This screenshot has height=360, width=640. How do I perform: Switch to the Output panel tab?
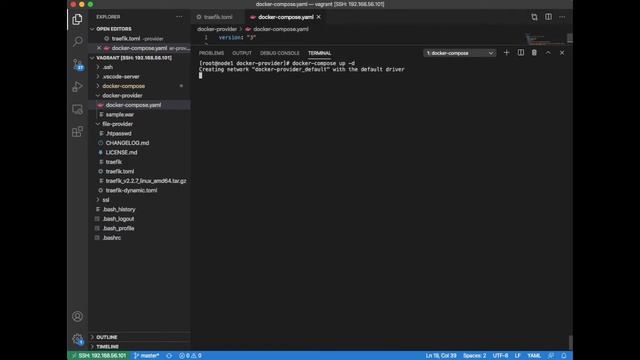click(242, 53)
